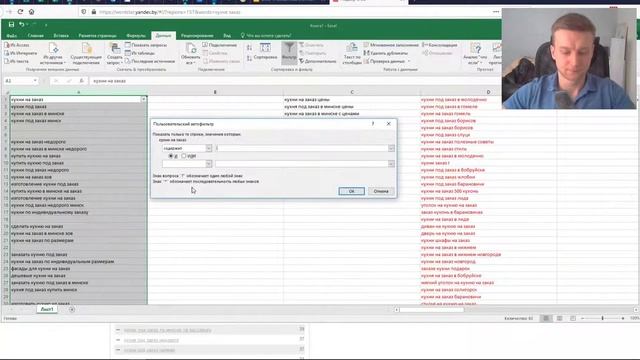
Task: Open the first condition value dropdown arrow
Action: [x=391, y=148]
